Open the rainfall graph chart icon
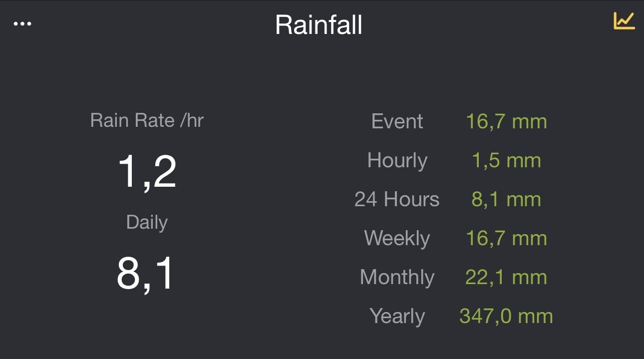Image resolution: width=644 pixels, height=359 pixels. (624, 21)
